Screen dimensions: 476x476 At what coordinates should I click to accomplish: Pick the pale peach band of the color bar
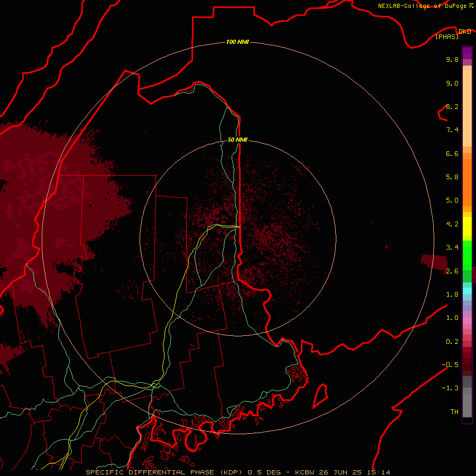[467, 108]
